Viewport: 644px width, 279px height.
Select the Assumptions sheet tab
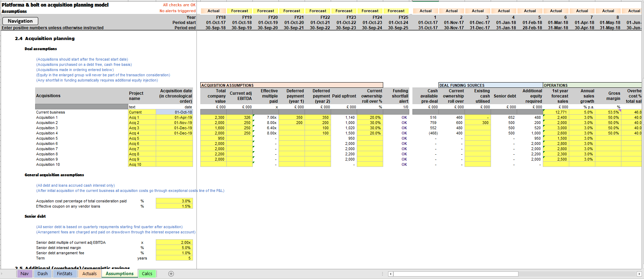(x=120, y=274)
